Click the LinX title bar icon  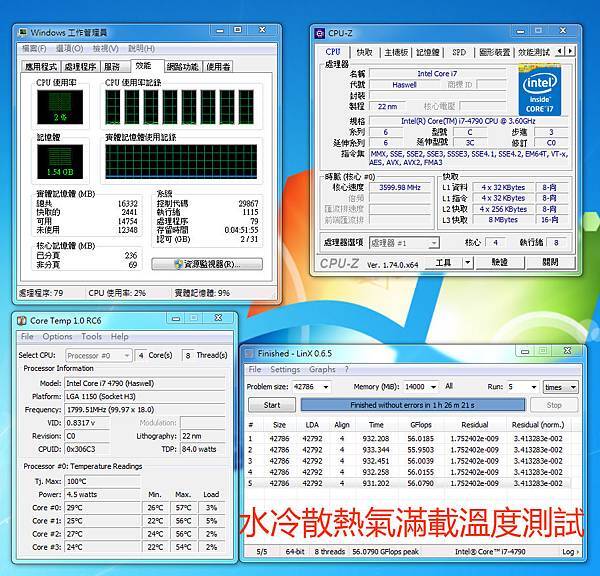[250, 354]
